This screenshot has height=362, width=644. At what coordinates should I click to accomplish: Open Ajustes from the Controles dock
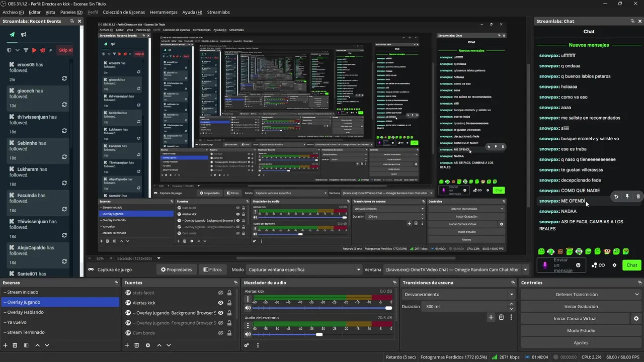pos(581,343)
